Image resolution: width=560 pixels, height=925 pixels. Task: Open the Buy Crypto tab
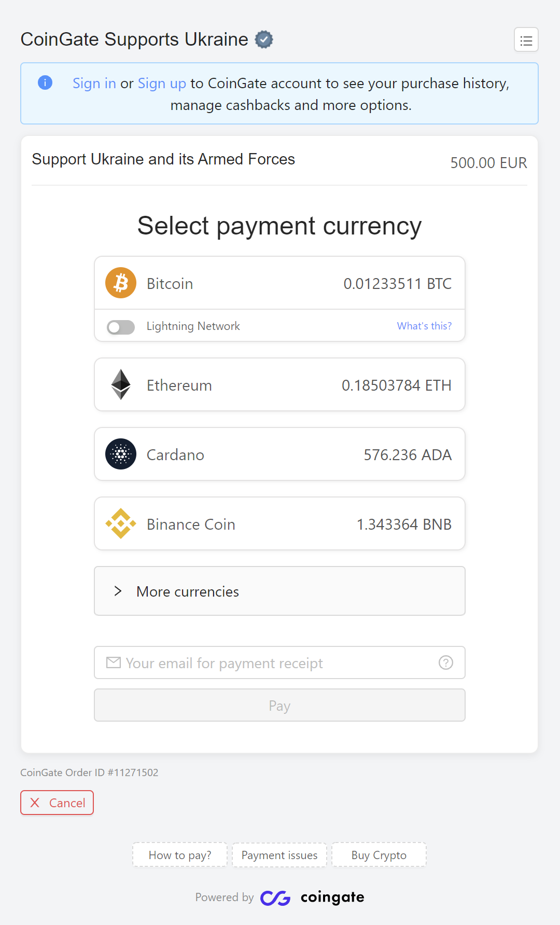tap(379, 855)
